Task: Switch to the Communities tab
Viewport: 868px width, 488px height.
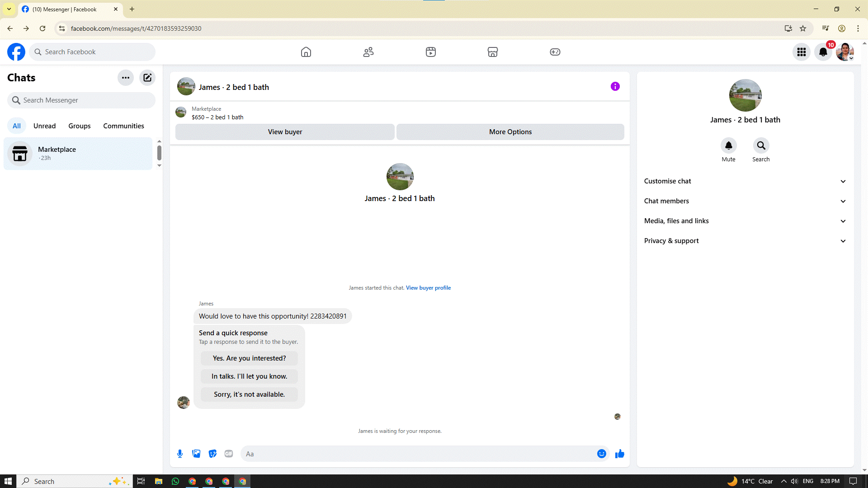Action: (123, 126)
